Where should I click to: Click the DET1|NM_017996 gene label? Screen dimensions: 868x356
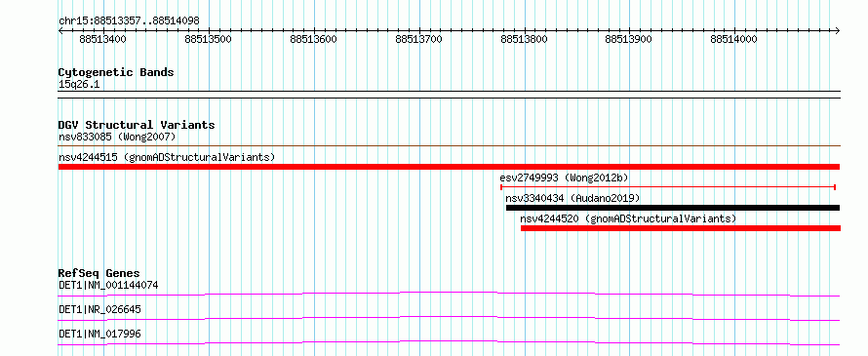[99, 334]
